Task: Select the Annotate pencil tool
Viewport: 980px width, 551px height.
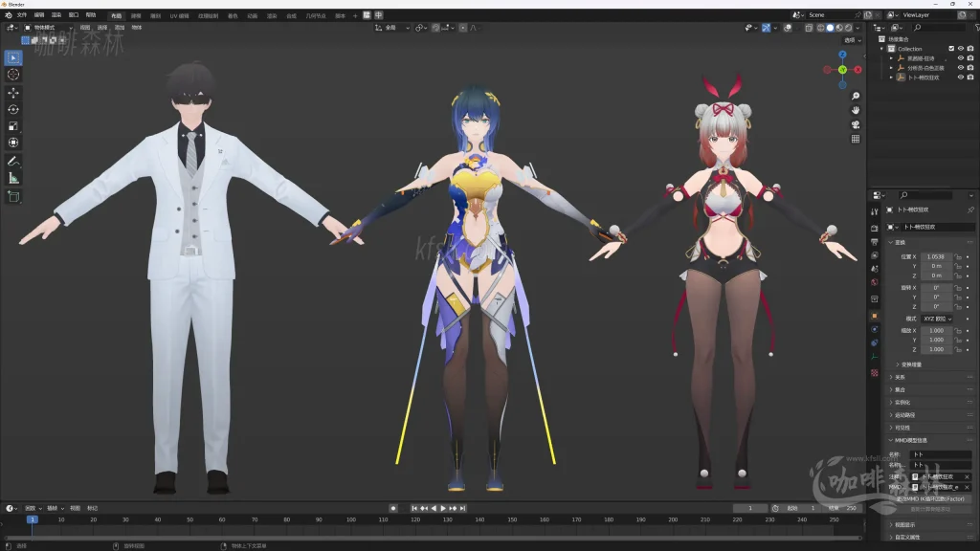Action: [x=13, y=161]
